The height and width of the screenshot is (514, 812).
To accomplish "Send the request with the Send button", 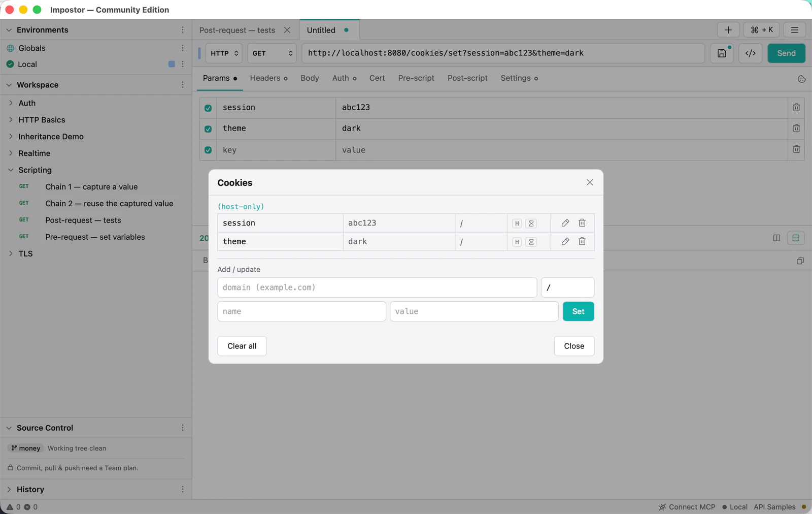I will coord(786,53).
